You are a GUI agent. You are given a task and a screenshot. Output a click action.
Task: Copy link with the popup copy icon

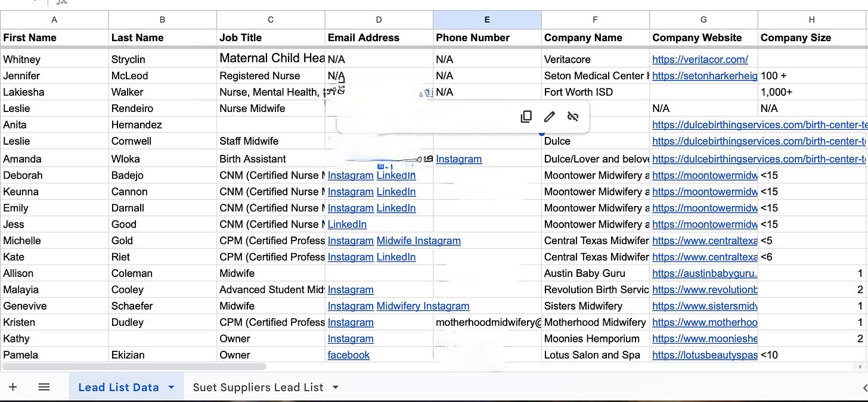526,117
